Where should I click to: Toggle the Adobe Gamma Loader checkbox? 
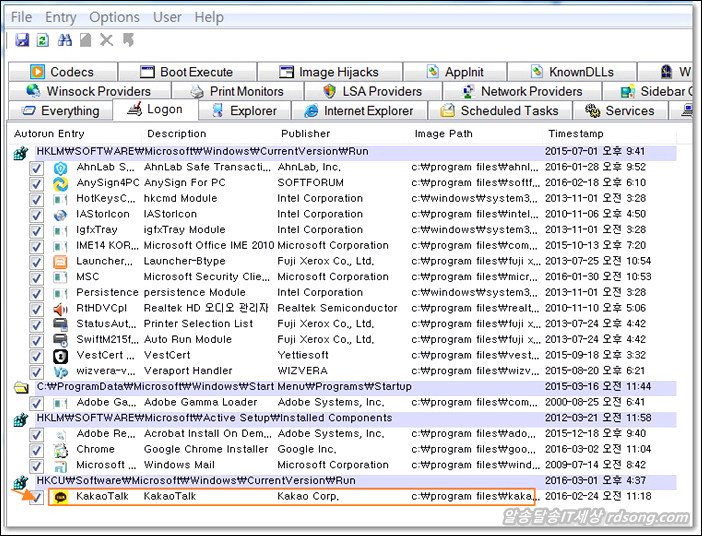[37, 402]
